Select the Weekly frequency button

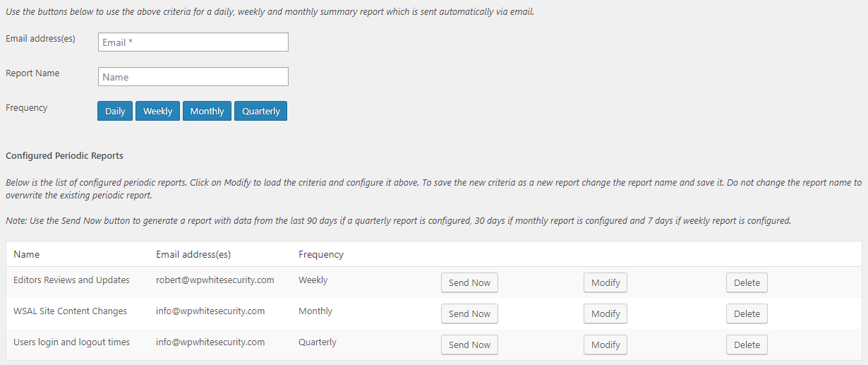tap(158, 111)
